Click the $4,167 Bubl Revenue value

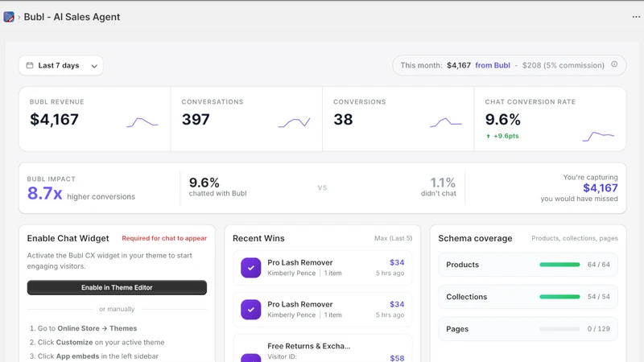(54, 119)
